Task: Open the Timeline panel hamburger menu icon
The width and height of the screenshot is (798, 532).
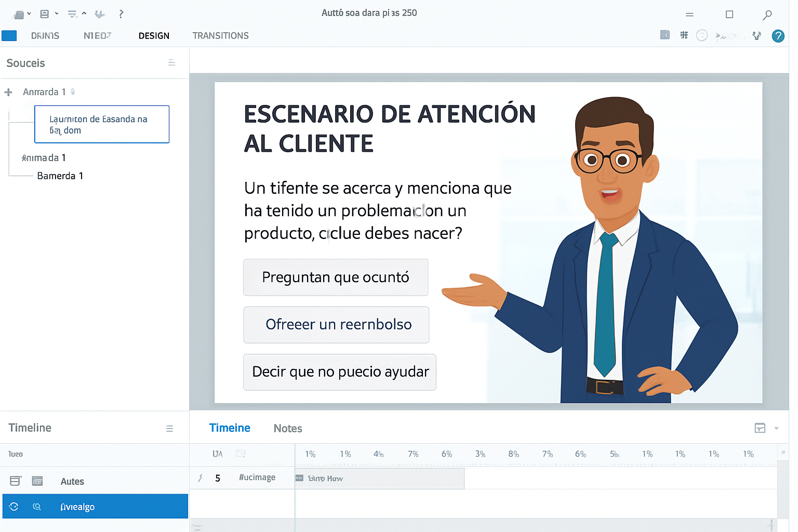Action: (x=170, y=428)
